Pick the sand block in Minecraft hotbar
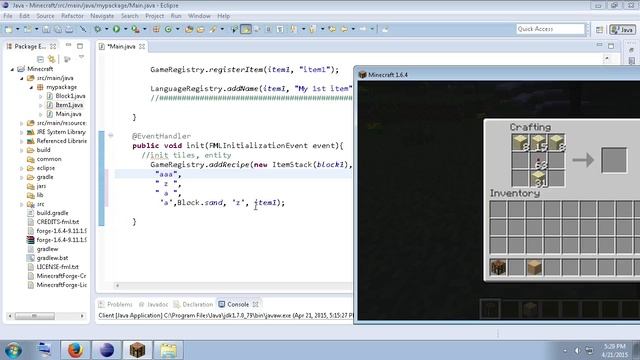Viewport: 640px width, 360px height. (x=534, y=267)
